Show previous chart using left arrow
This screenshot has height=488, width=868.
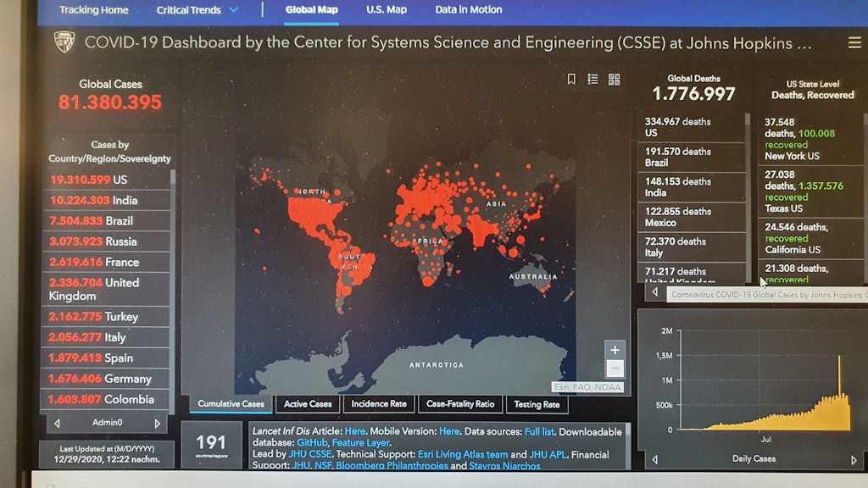(655, 459)
